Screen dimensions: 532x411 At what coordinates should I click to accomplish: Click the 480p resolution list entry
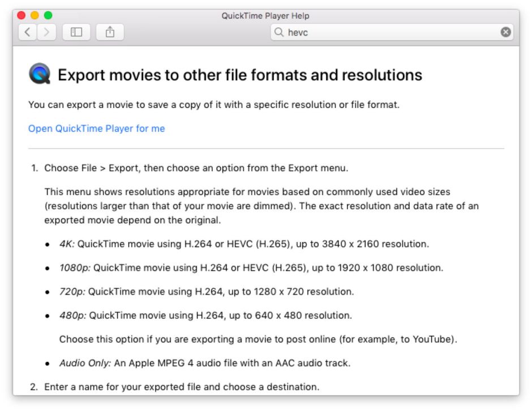click(205, 315)
